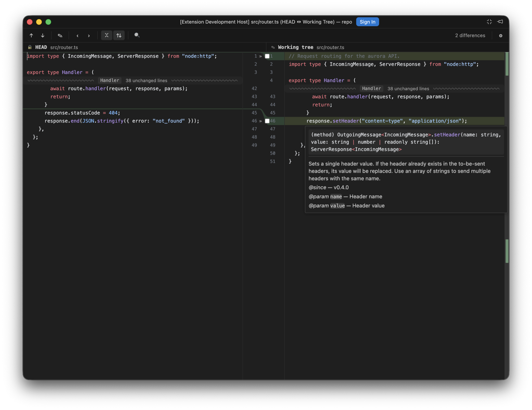Tick the checkbox on line 1 change
532x410 pixels.
[x=267, y=56]
